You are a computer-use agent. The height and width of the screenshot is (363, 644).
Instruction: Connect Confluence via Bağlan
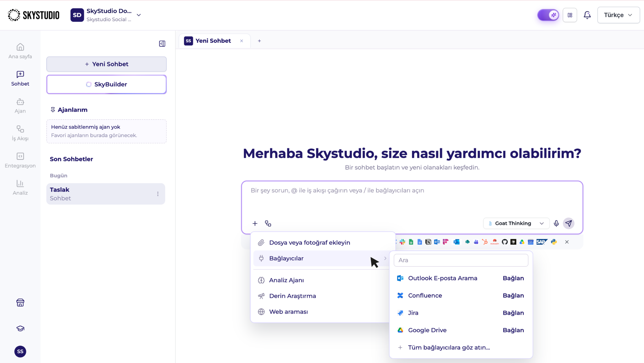coord(513,295)
